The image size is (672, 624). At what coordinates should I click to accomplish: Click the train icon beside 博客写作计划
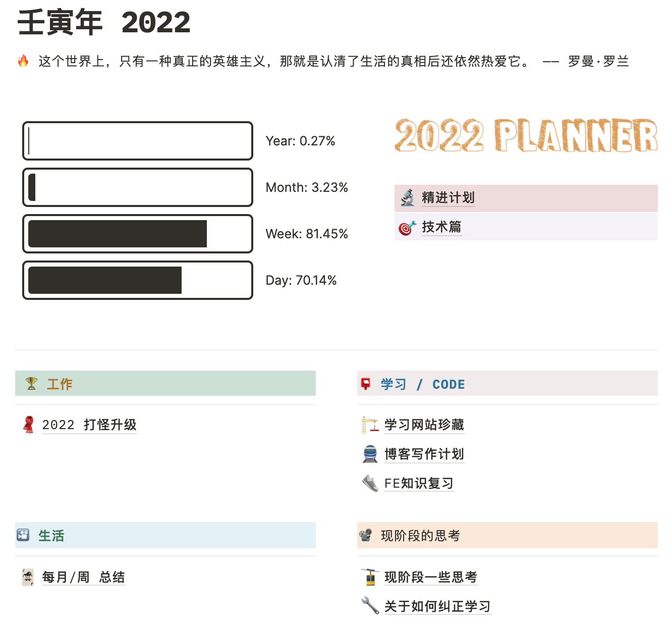pyautogui.click(x=370, y=454)
